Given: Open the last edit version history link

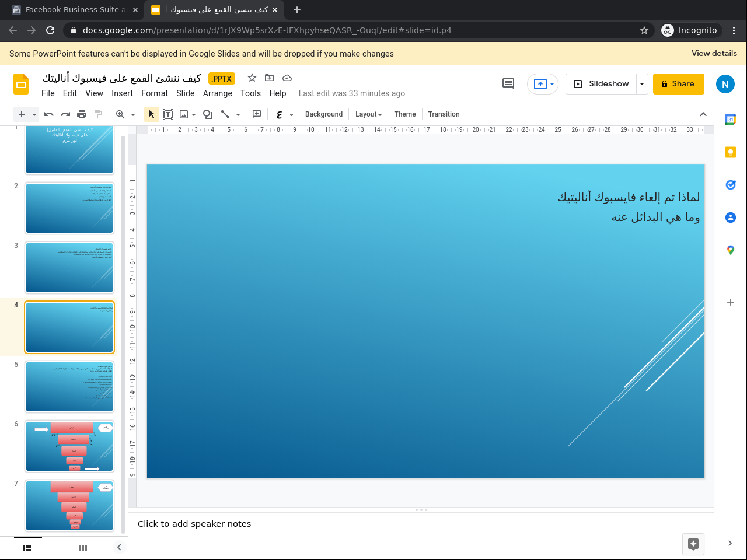Looking at the screenshot, I should click(352, 93).
